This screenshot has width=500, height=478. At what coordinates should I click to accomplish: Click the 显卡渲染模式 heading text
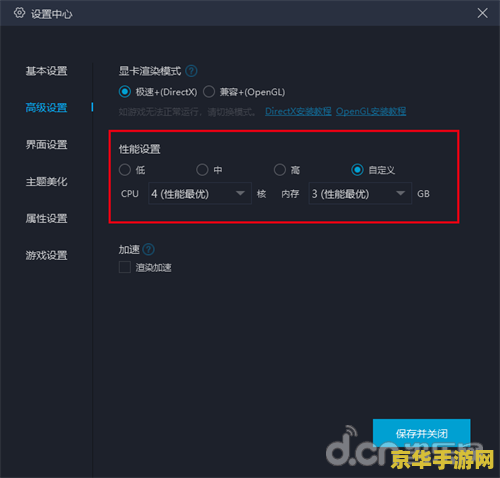tap(150, 71)
